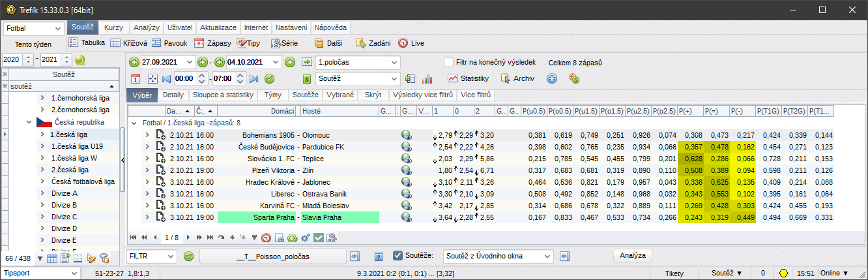Open the Tipy tips tool
This screenshot has width=868, height=280.
249,43
